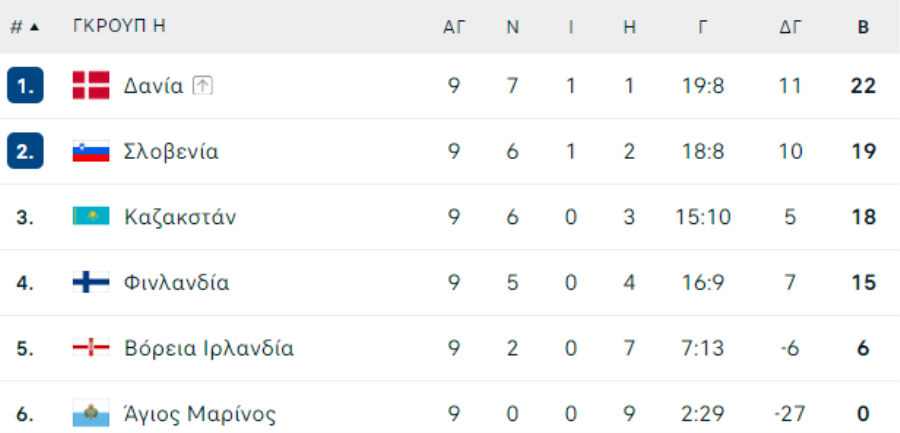Open the Βόρεια Ιρλανδία team page
This screenshot has height=433, width=900.
pyautogui.click(x=208, y=349)
